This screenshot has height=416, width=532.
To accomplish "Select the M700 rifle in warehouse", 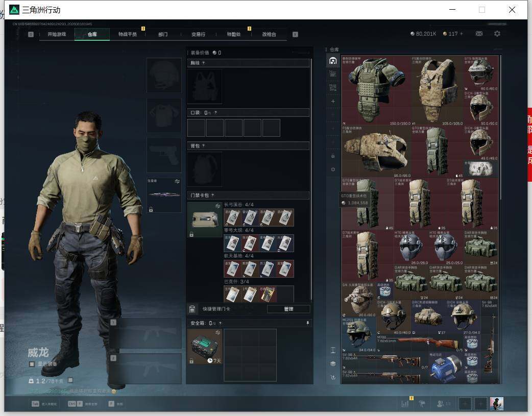I will coord(420,342).
